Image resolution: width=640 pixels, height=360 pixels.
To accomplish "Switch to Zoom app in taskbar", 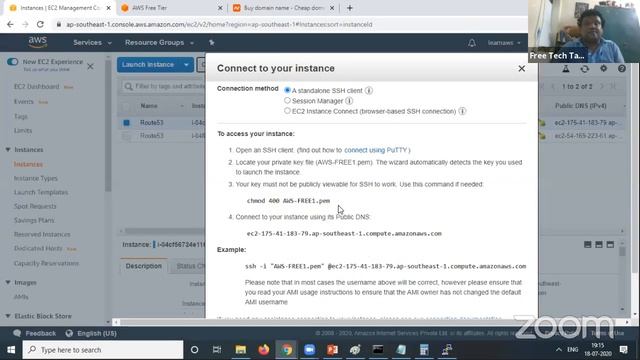I will coord(309,349).
